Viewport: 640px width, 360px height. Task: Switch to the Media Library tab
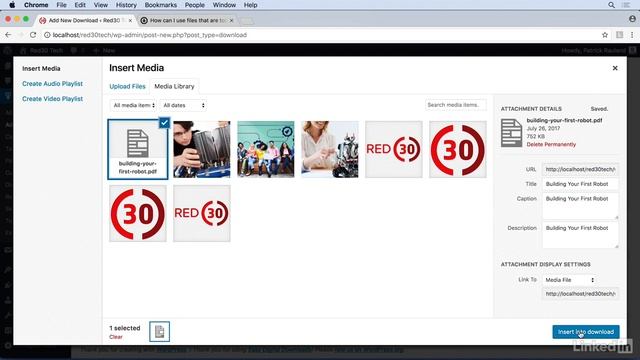click(174, 87)
